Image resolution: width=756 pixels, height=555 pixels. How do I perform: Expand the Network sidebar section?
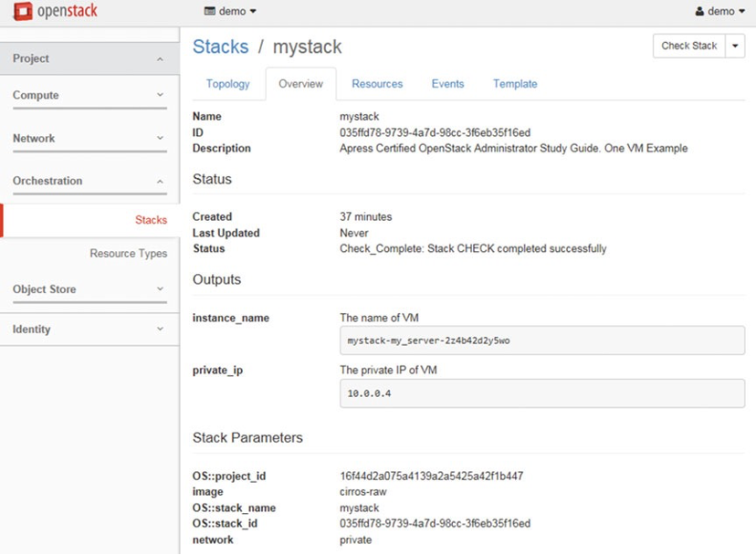89,139
